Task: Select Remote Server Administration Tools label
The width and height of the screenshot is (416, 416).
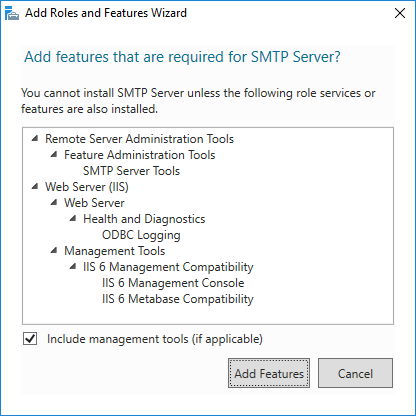Action: 139,139
